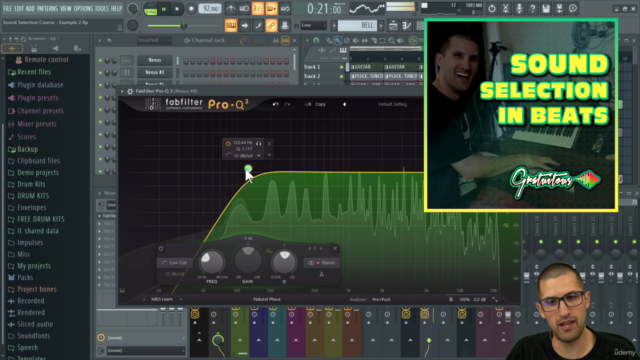
Task: Toggle the overdub/blend recording icon
Action: pos(271,9)
